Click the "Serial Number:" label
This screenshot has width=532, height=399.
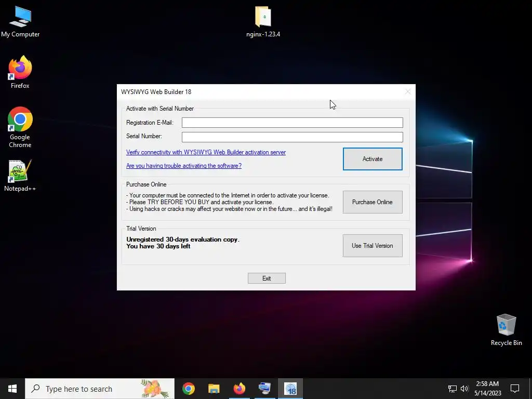click(144, 136)
